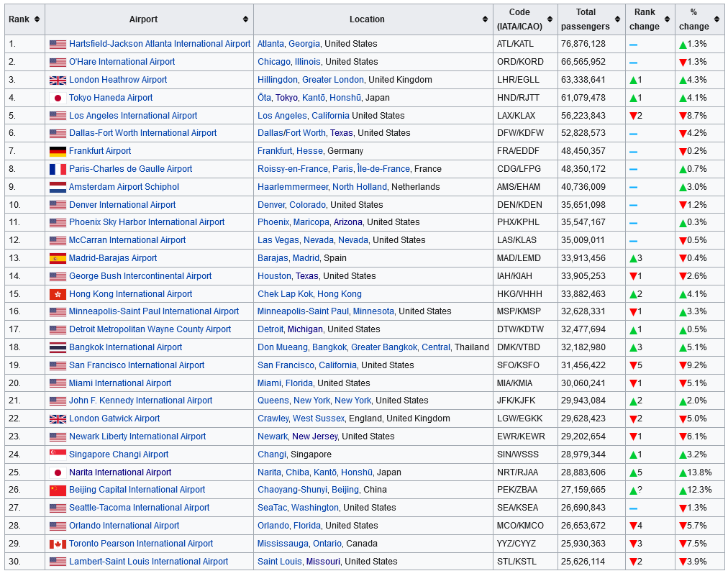Screen dimensions: 728x576
Task: Sort by Total passengers column arrows
Action: (x=617, y=19)
